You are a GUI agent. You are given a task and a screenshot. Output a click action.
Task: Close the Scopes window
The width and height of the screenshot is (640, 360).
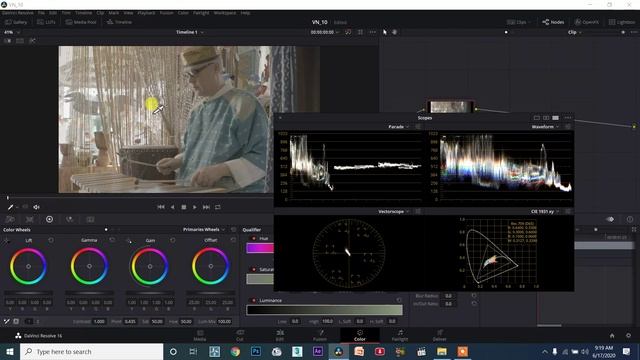(280, 118)
